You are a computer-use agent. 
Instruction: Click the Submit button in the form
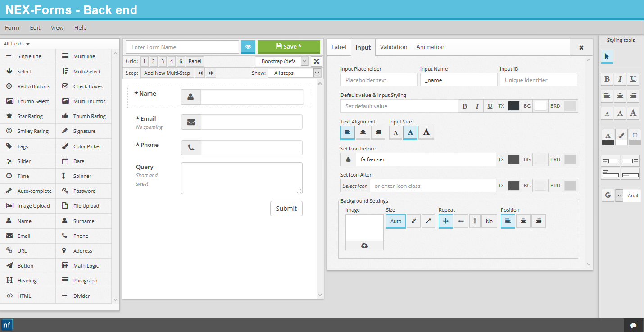286,209
